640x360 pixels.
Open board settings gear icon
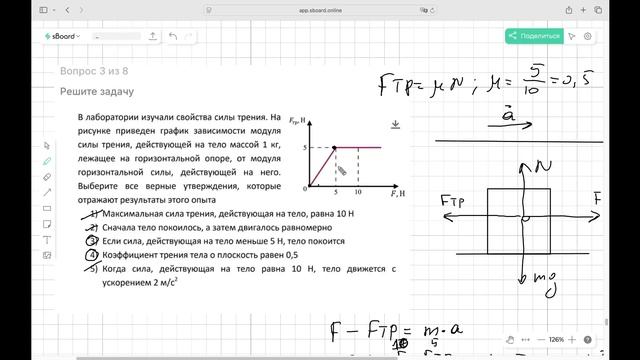click(x=587, y=36)
